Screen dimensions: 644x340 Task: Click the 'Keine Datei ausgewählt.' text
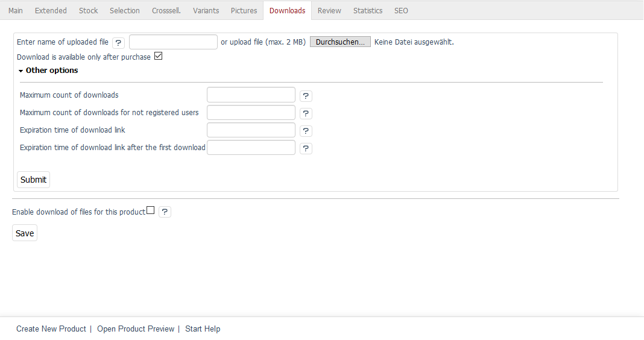click(414, 42)
